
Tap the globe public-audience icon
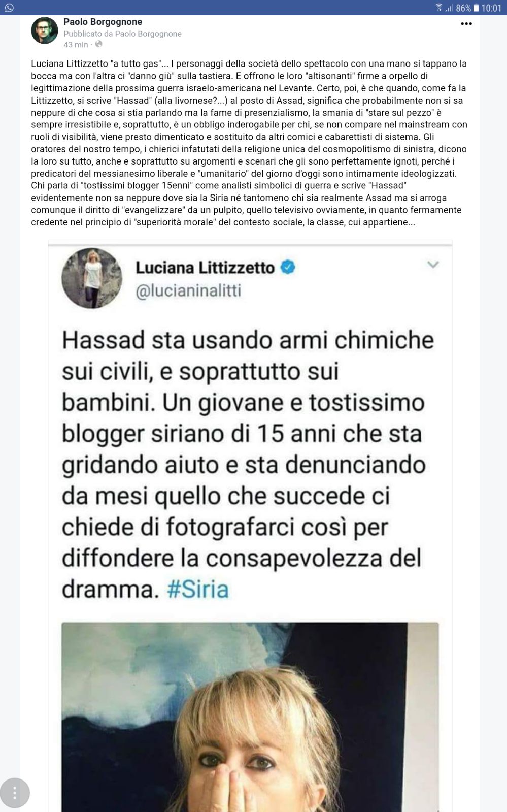[x=98, y=44]
